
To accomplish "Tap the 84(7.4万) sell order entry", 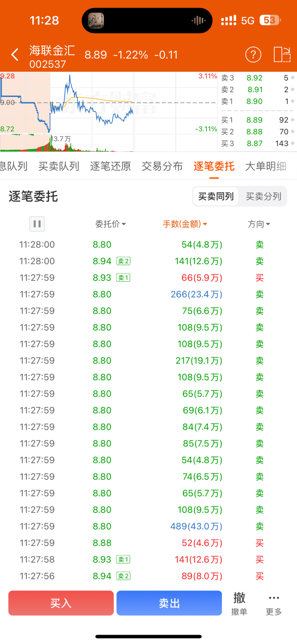I will [148, 427].
